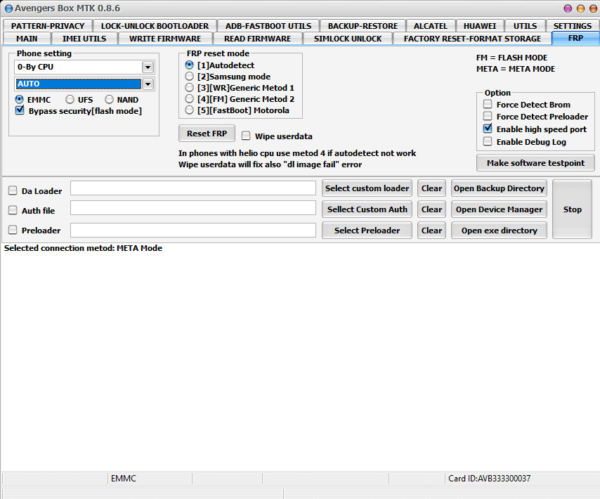Toggle Enable high speed port

488,129
